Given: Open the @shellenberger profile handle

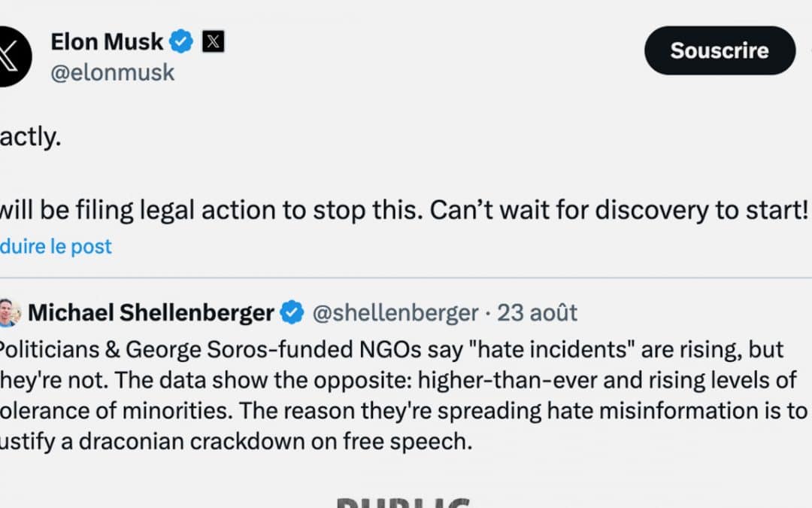Looking at the screenshot, I should click(395, 311).
